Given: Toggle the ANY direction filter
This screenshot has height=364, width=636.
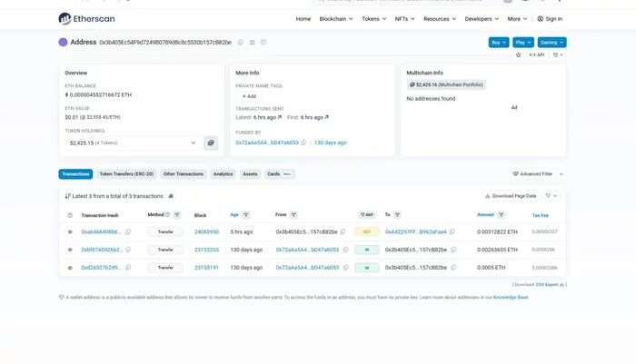Looking at the screenshot, I should 367,215.
